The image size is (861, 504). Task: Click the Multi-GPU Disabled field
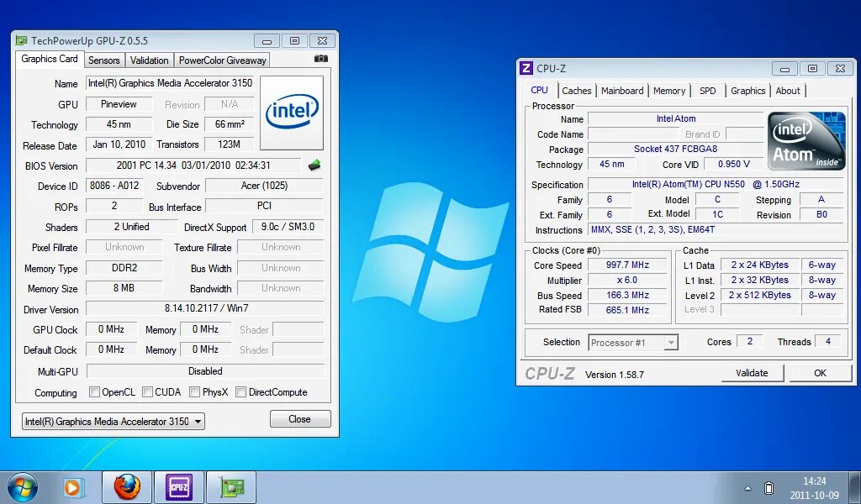click(205, 371)
